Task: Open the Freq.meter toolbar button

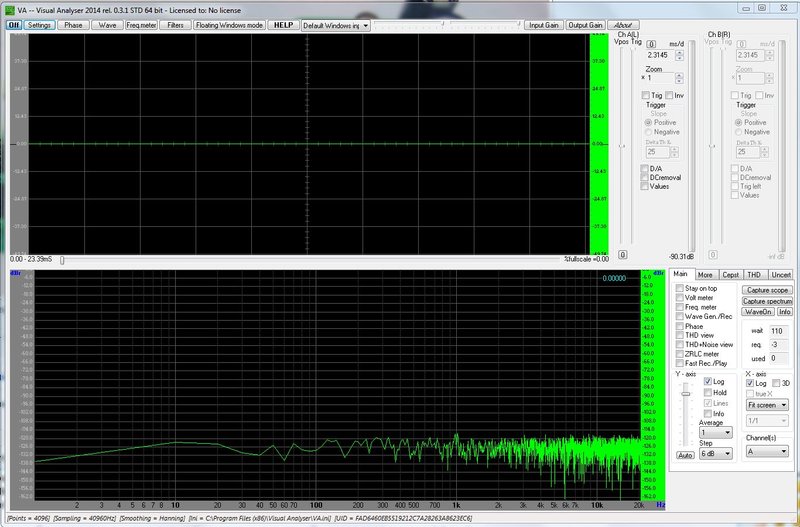Action: click(x=140, y=24)
